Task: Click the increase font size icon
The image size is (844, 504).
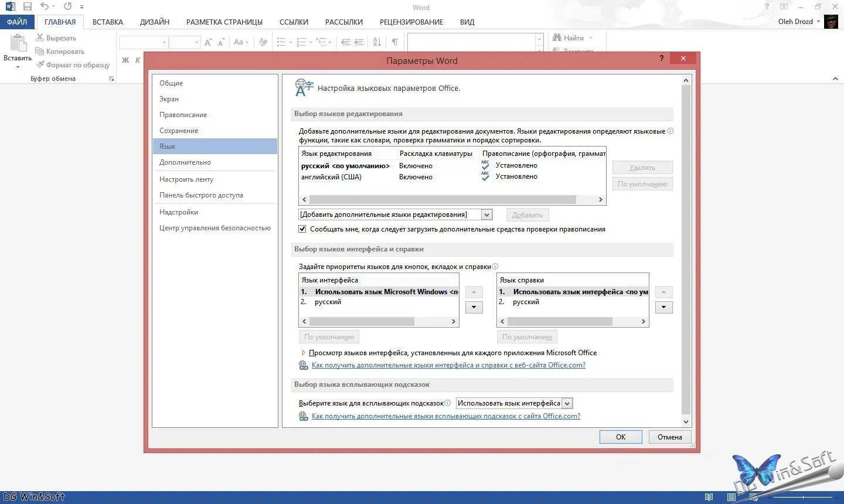Action: (208, 42)
